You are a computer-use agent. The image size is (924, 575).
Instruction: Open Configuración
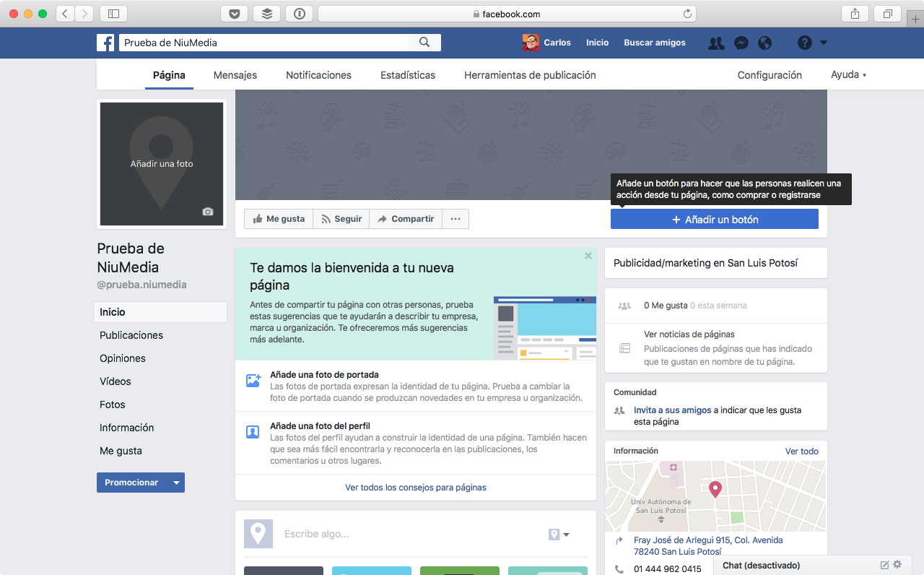click(770, 75)
